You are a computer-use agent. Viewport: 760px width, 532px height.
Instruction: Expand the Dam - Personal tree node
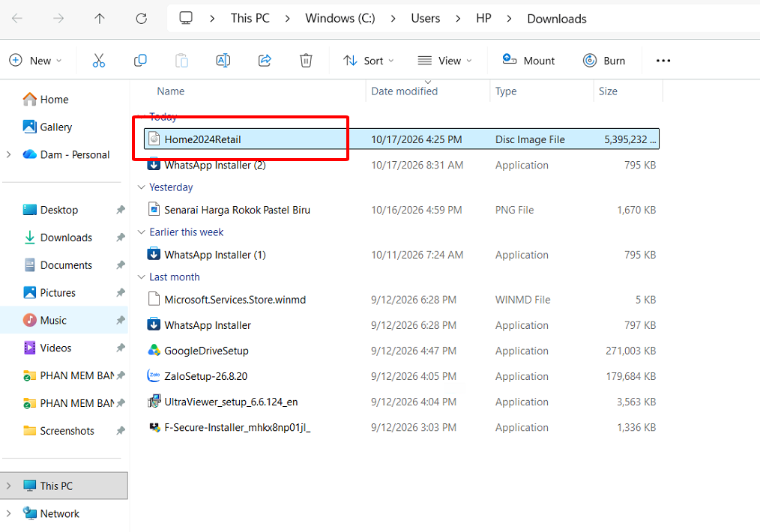coord(9,154)
